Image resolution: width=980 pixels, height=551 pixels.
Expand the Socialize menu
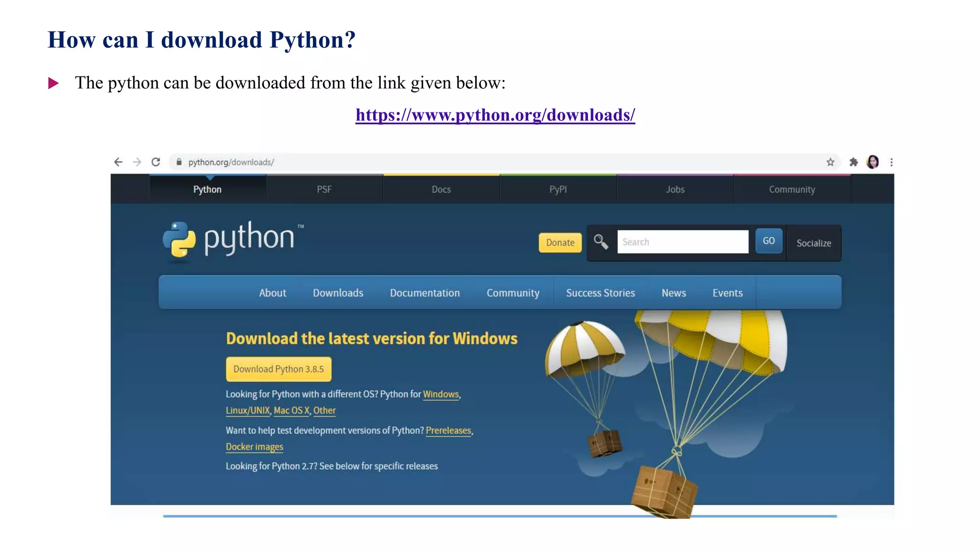(813, 243)
